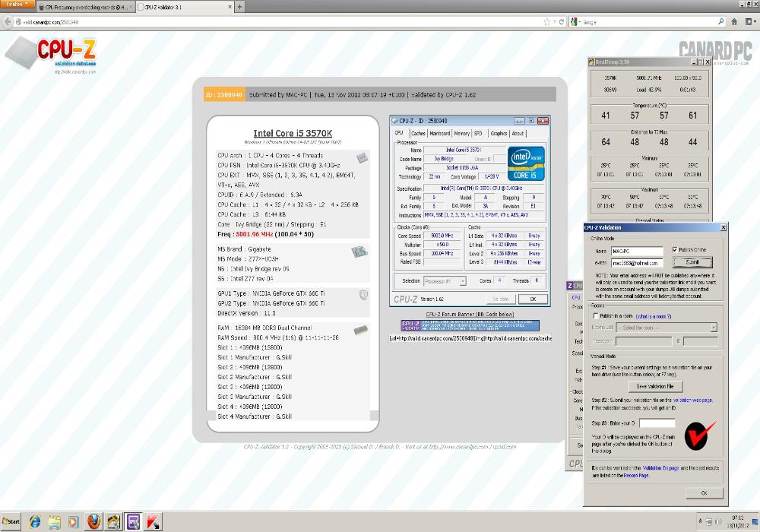Switch to the purple CPU-Z taskbar icon
Screen dimensions: 760x532
pos(133,522)
